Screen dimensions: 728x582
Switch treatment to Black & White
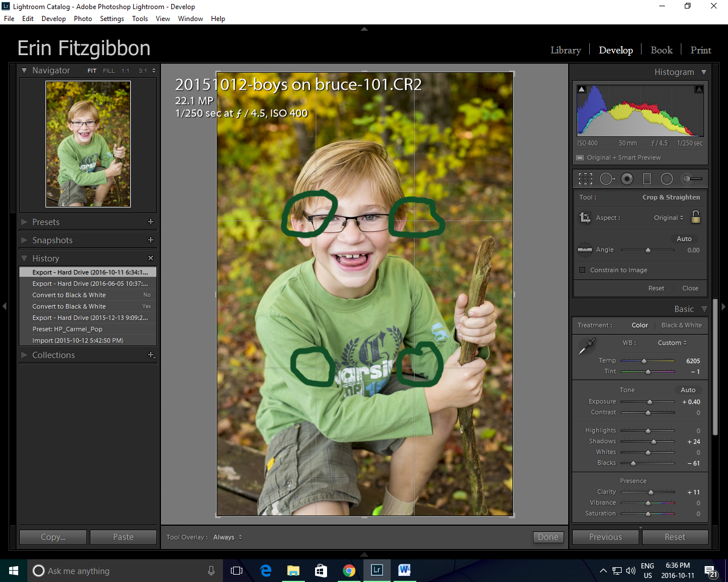point(681,325)
